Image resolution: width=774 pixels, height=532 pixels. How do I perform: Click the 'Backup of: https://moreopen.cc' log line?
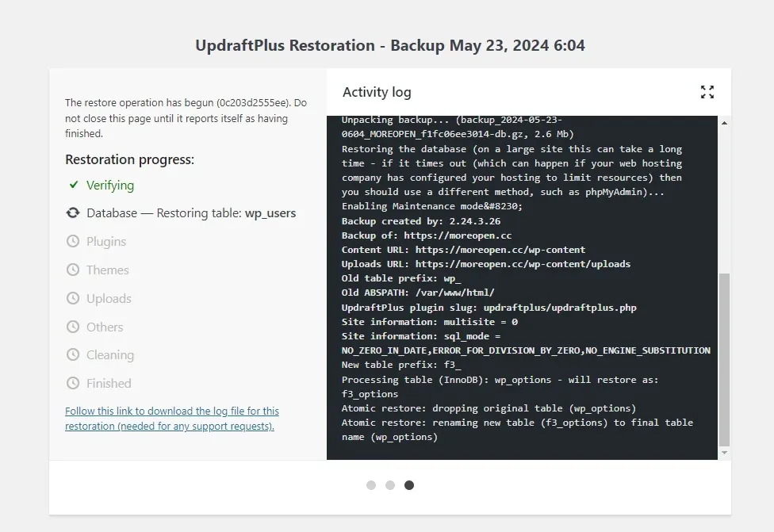coord(427,235)
